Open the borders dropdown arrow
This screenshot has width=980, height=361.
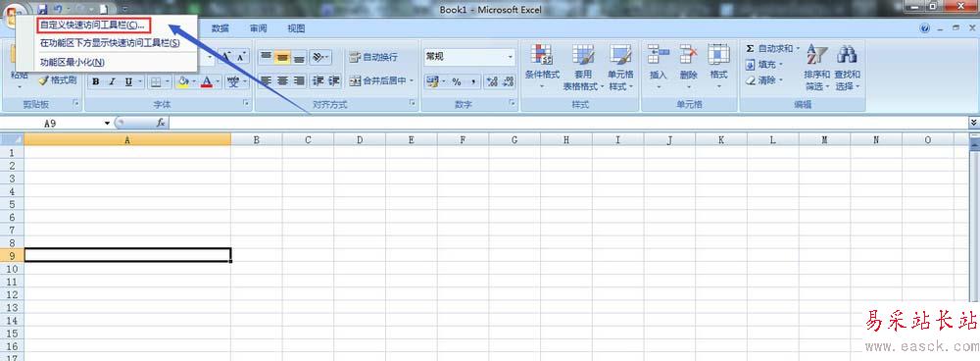click(x=169, y=81)
